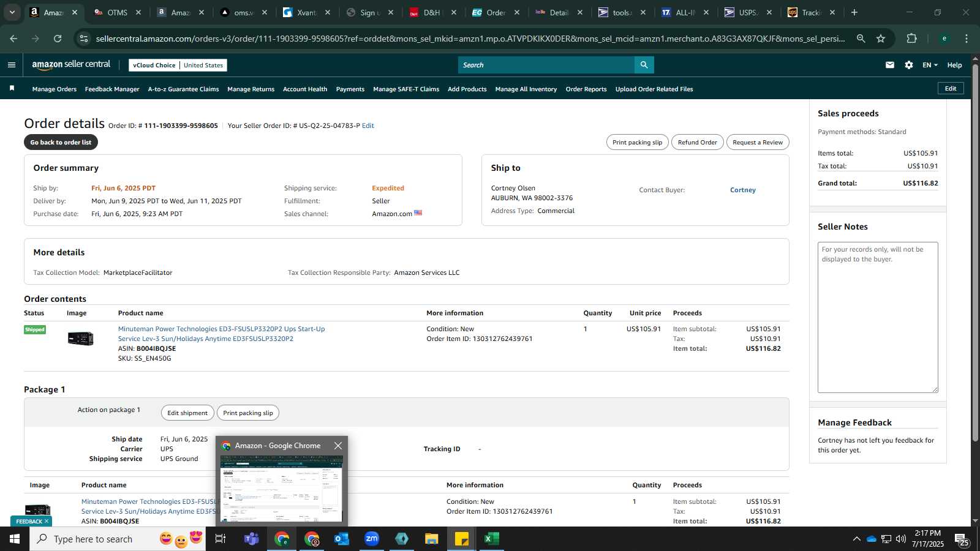Switch to the ALL-IN browser tab
Image resolution: width=980 pixels, height=551 pixels.
tap(685, 12)
